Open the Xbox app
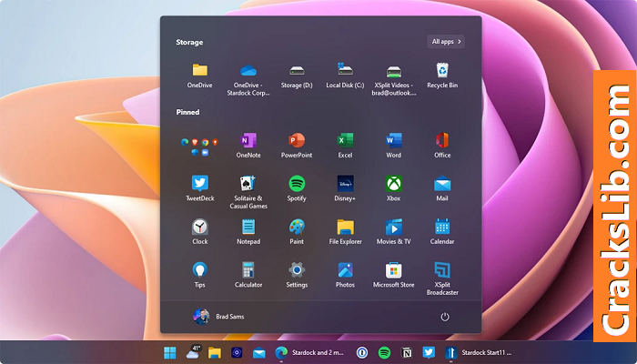The width and height of the screenshot is (637, 364). pyautogui.click(x=393, y=188)
